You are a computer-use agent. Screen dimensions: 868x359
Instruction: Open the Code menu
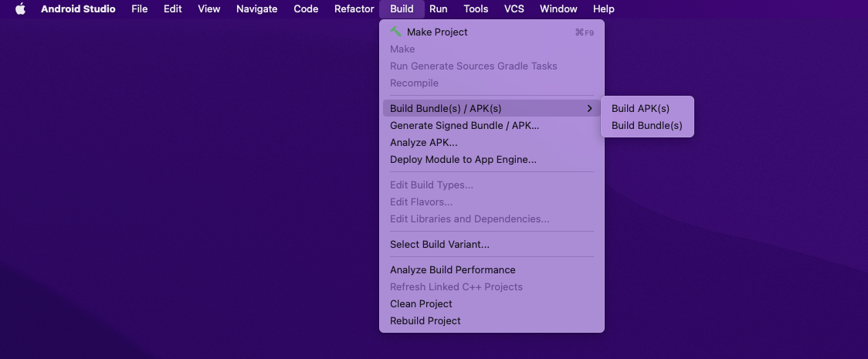coord(306,8)
